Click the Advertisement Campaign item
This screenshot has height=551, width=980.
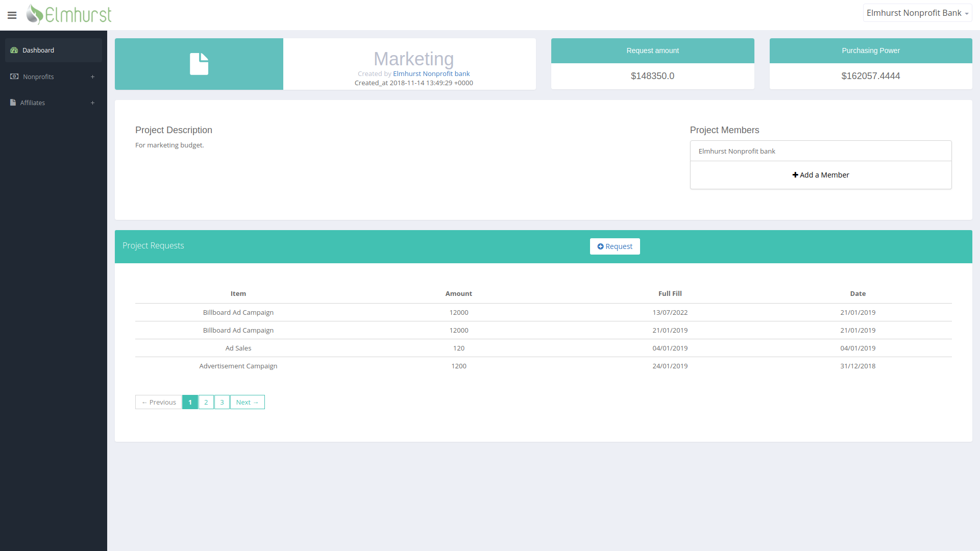pos(238,366)
